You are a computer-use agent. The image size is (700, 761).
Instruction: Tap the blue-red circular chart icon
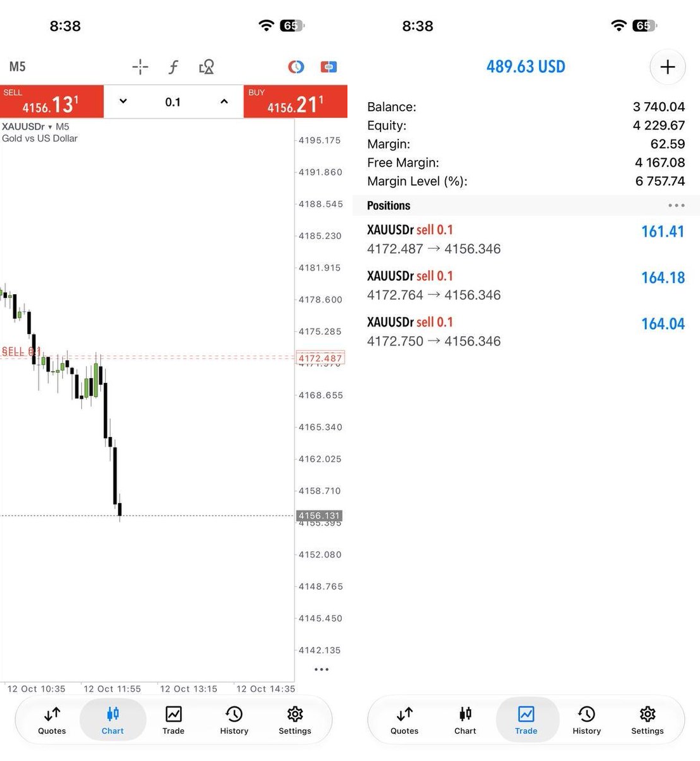[x=296, y=67]
